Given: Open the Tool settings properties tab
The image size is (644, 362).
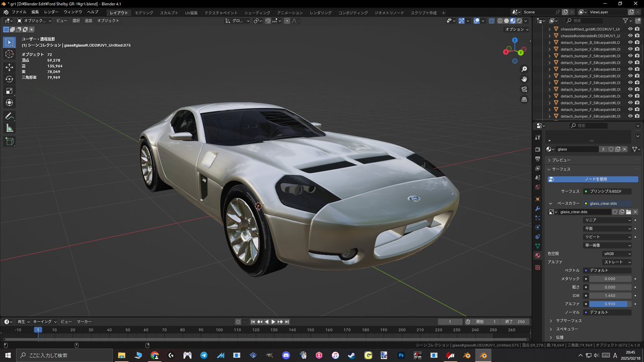Looking at the screenshot, I should [x=537, y=137].
